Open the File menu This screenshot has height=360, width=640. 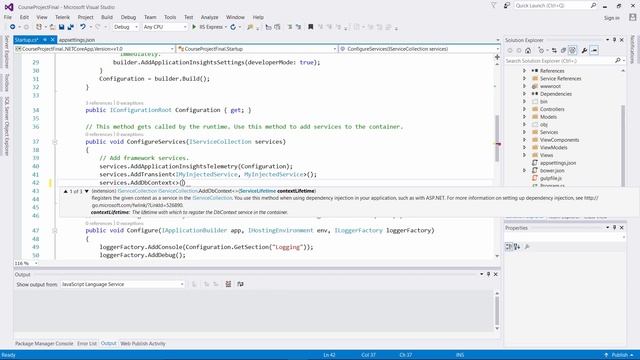(8, 17)
